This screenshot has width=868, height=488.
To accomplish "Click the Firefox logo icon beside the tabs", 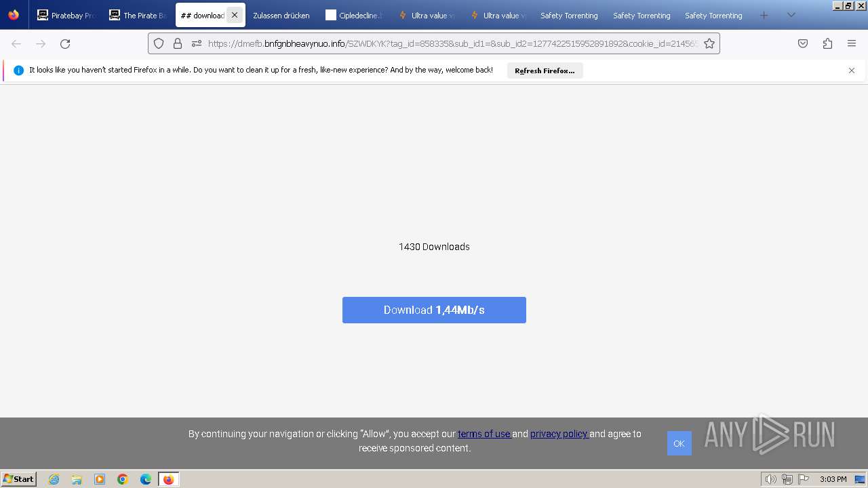I will (14, 15).
